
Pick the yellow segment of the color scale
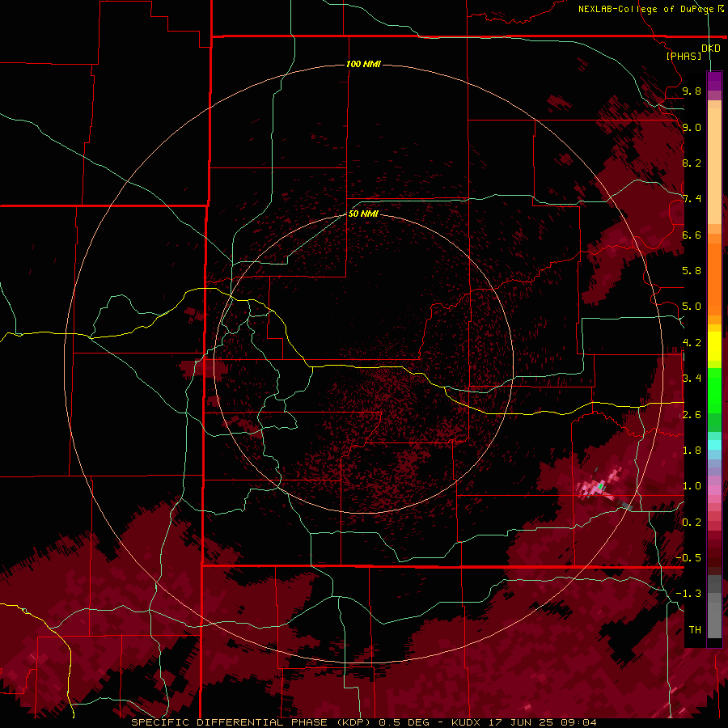tap(714, 346)
